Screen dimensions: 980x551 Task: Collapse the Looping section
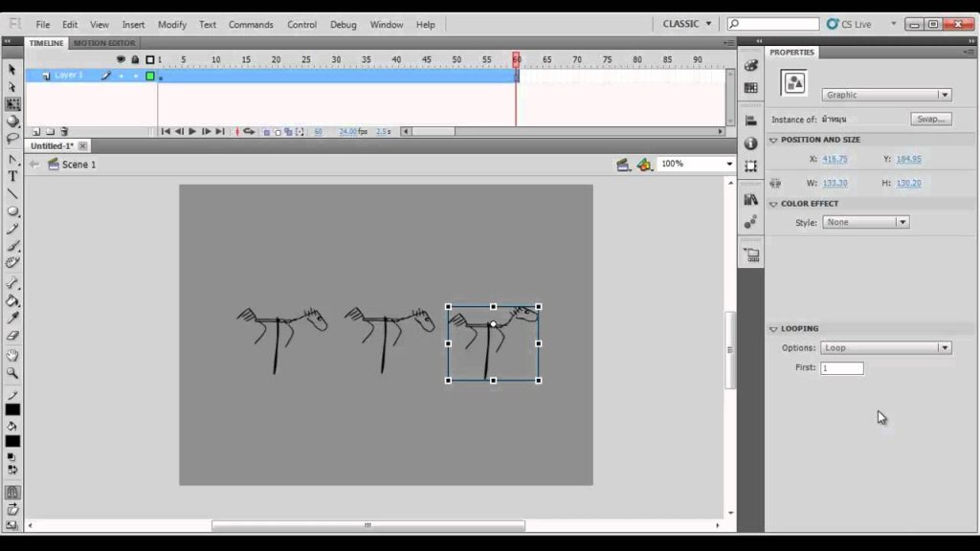click(x=773, y=329)
